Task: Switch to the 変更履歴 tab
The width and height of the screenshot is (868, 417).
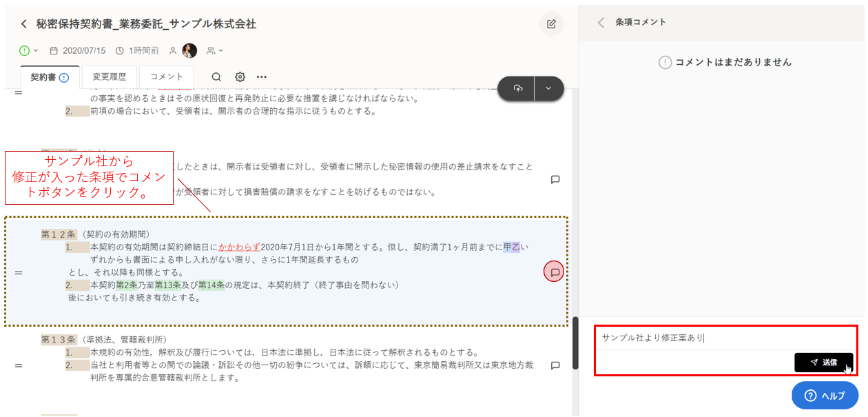Action: tap(110, 77)
